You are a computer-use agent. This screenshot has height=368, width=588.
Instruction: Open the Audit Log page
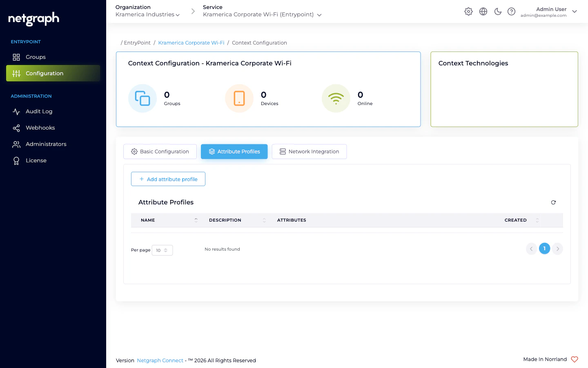(53, 111)
